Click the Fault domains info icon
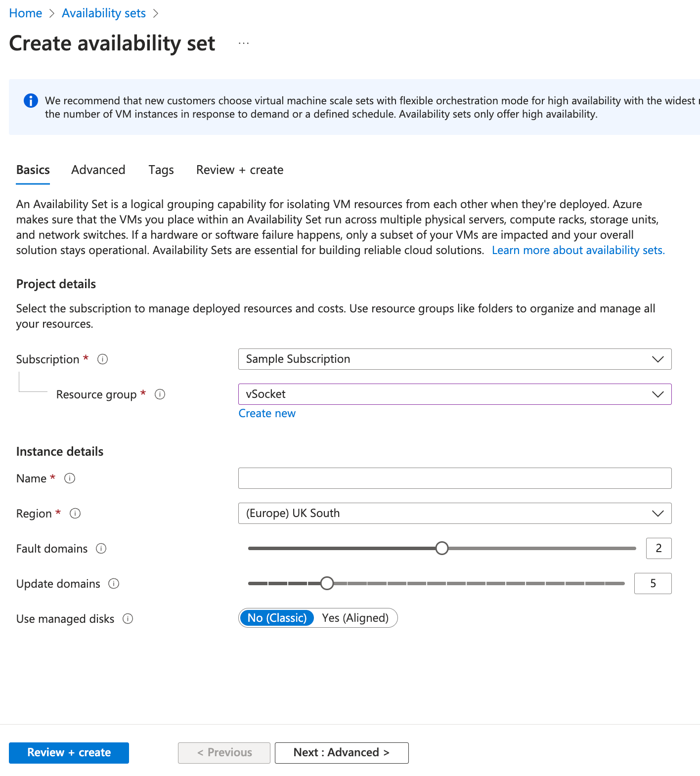700x776 pixels. (x=101, y=549)
